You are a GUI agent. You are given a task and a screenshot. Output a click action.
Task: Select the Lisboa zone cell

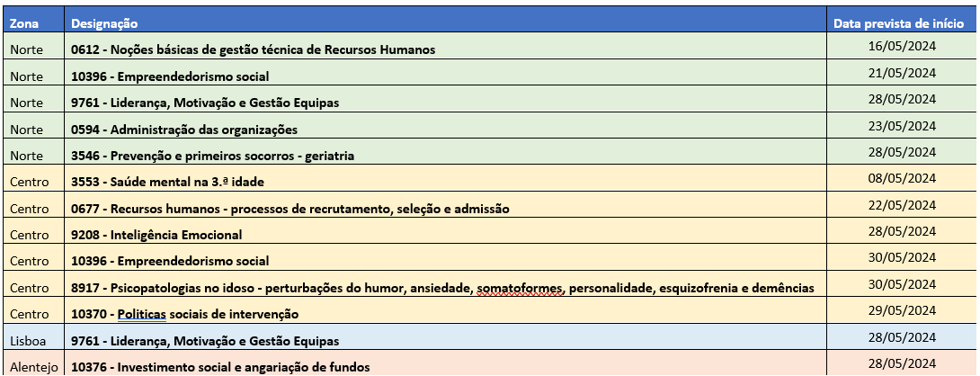pyautogui.click(x=34, y=338)
